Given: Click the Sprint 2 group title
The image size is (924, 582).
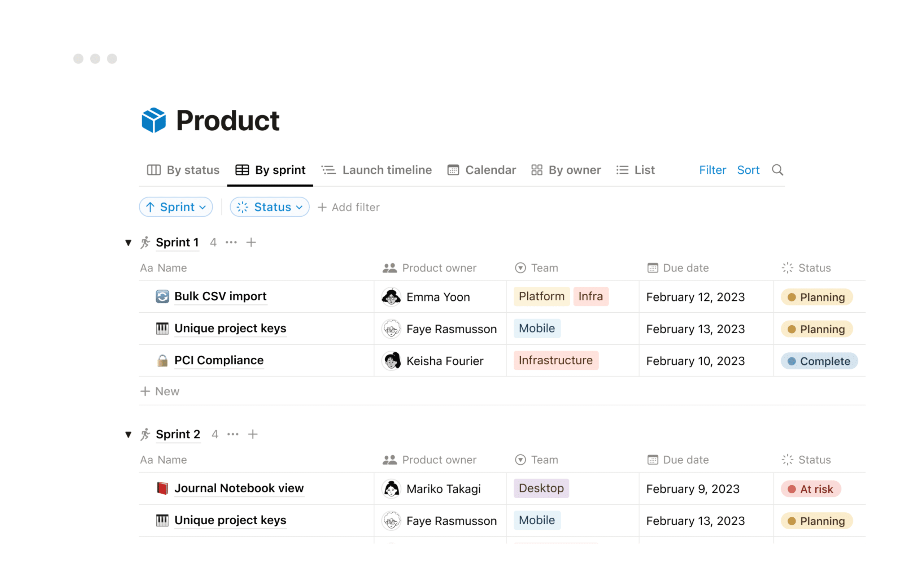Looking at the screenshot, I should click(x=178, y=434).
